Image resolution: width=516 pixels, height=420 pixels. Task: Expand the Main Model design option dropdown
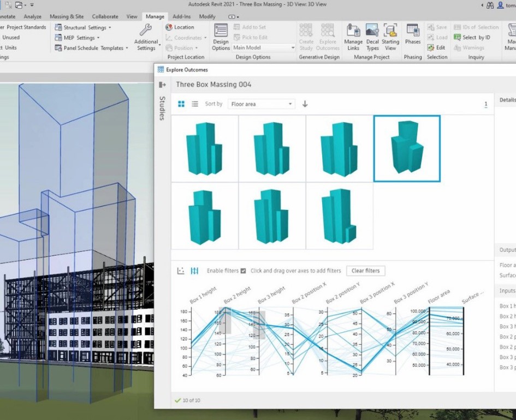pyautogui.click(x=264, y=47)
